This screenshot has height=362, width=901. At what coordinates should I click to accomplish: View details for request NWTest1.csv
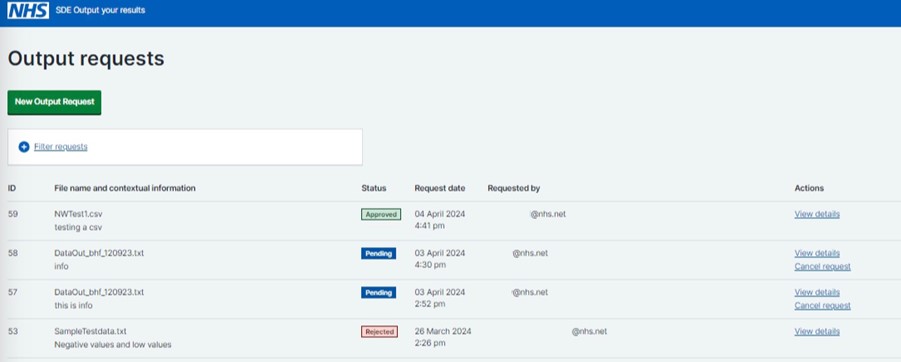pos(817,214)
